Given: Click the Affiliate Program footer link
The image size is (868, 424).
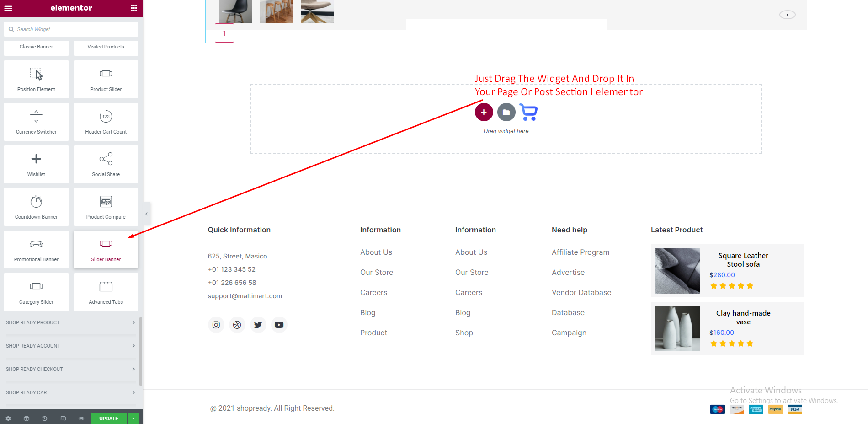Looking at the screenshot, I should point(580,252).
